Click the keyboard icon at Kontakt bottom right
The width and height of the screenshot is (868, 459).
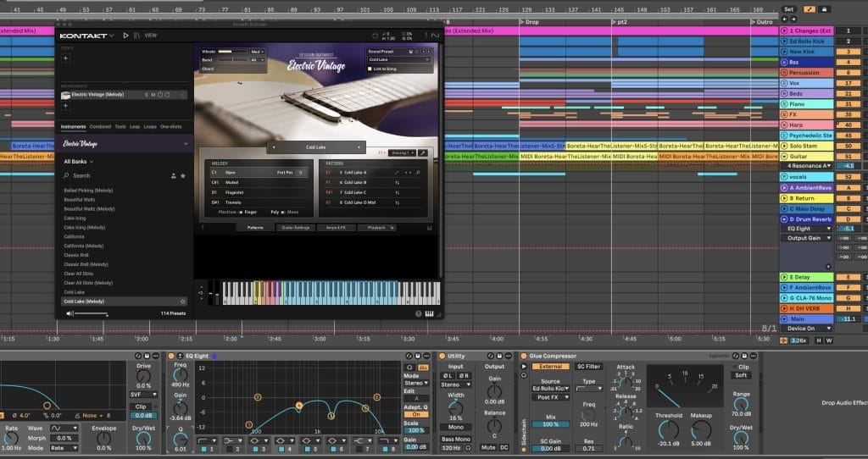[x=430, y=314]
